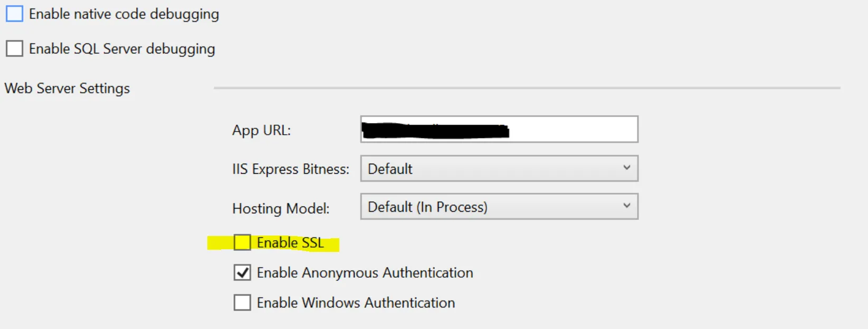Open the IIS Express Bitness dropdown
Image resolution: width=868 pixels, height=329 pixels.
(x=499, y=168)
